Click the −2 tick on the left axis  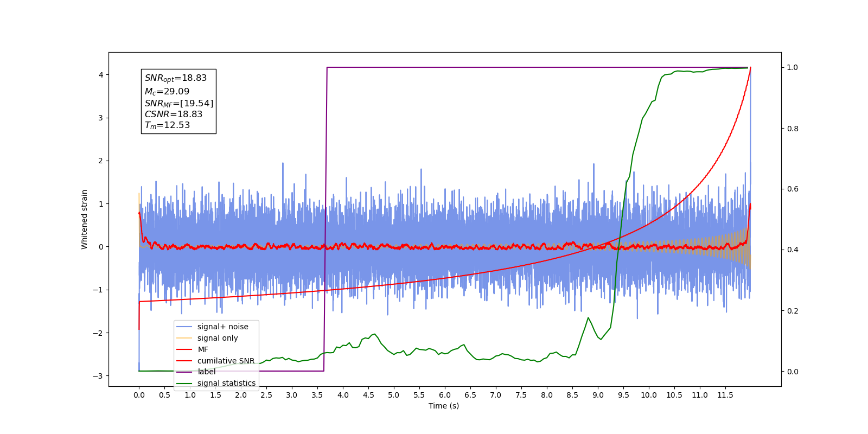pyautogui.click(x=99, y=333)
